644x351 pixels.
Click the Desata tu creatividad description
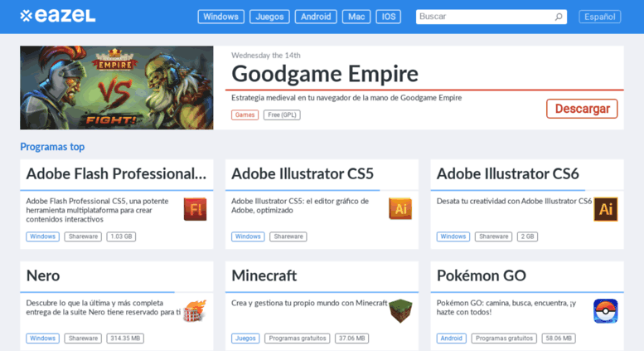(514, 201)
